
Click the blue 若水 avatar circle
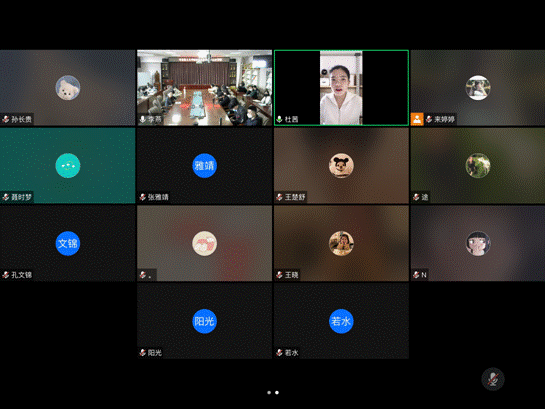click(341, 321)
